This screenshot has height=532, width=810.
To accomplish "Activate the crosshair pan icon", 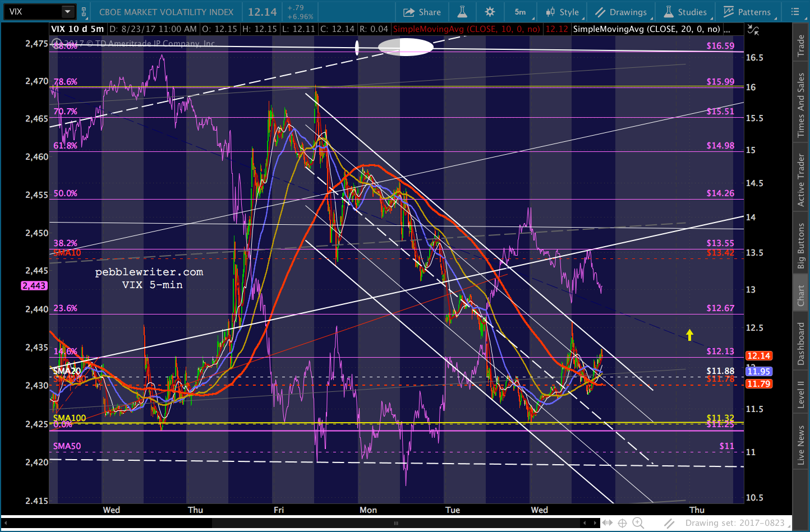I will point(622,523).
